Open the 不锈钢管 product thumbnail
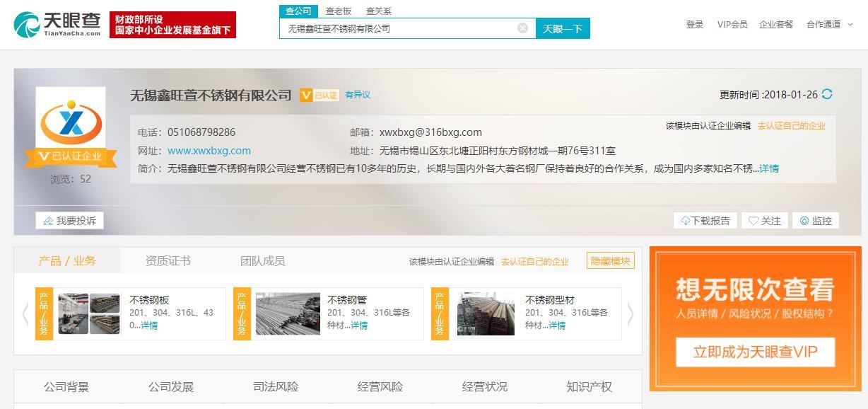This screenshot has height=409, width=868. pos(287,313)
